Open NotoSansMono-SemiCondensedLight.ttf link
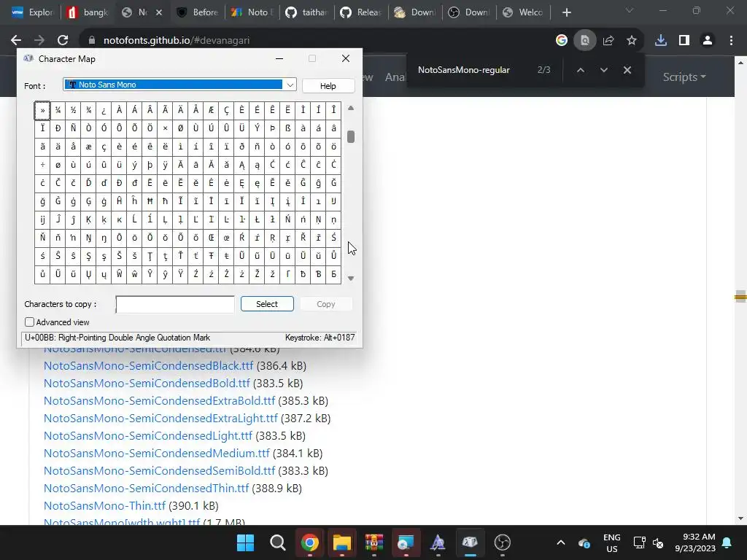 (x=147, y=436)
